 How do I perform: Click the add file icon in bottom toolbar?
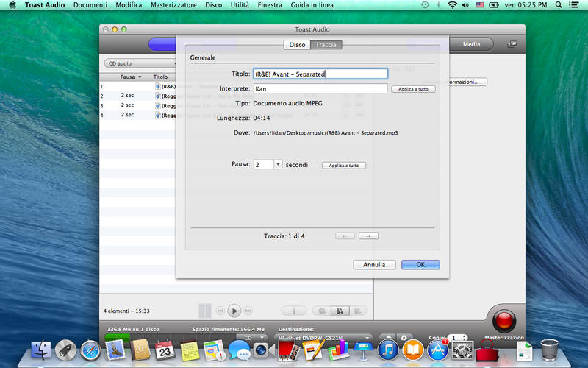pyautogui.click(x=340, y=311)
